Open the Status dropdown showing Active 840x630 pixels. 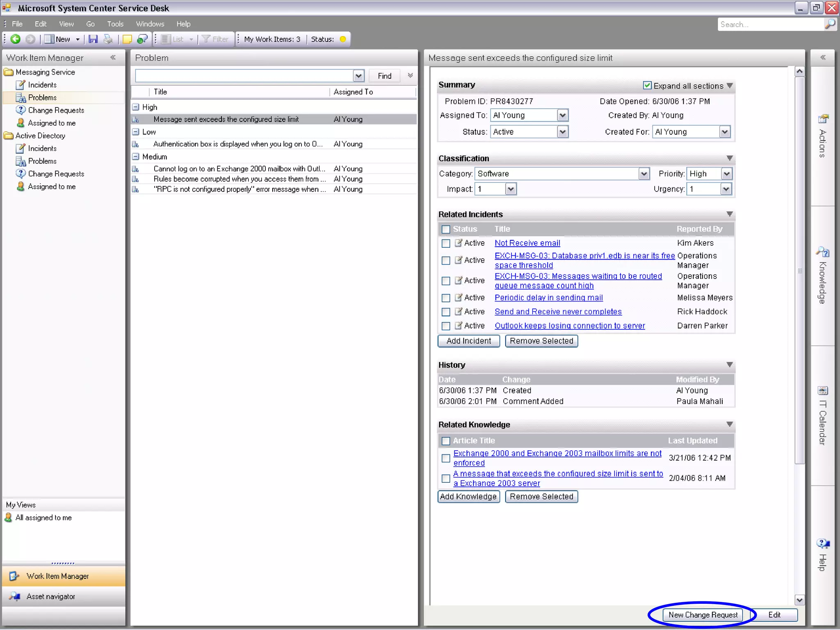tap(562, 132)
